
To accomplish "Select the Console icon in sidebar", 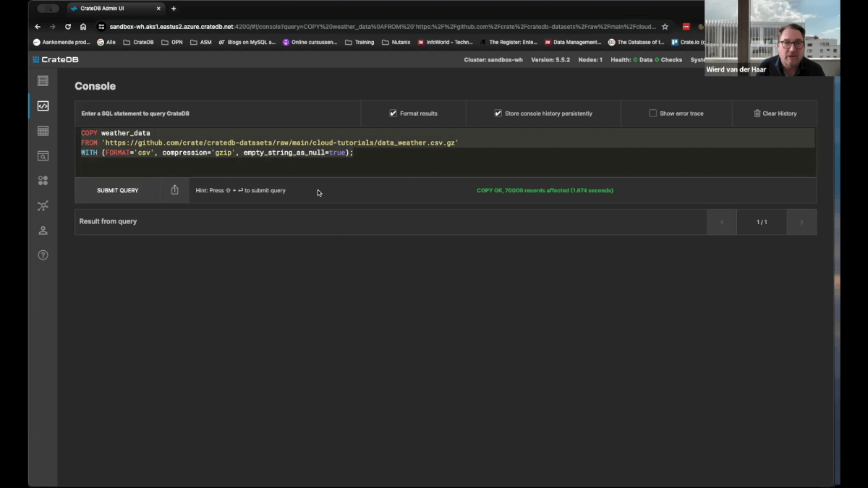I will [43, 106].
